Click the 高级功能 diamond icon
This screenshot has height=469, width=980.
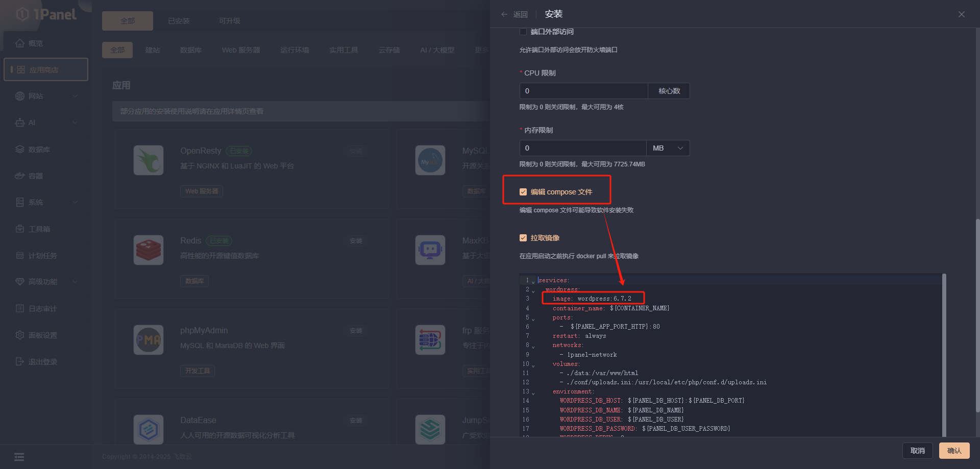pos(20,282)
